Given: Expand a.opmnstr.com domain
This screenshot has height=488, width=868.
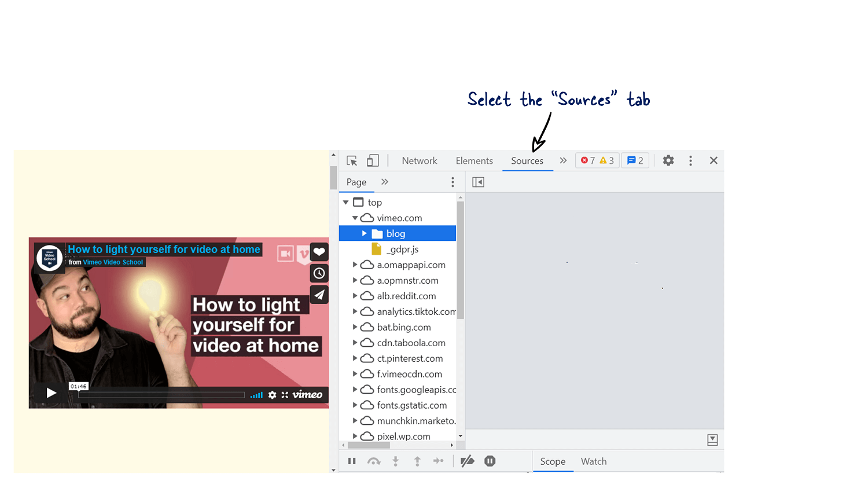Looking at the screenshot, I should coord(355,280).
